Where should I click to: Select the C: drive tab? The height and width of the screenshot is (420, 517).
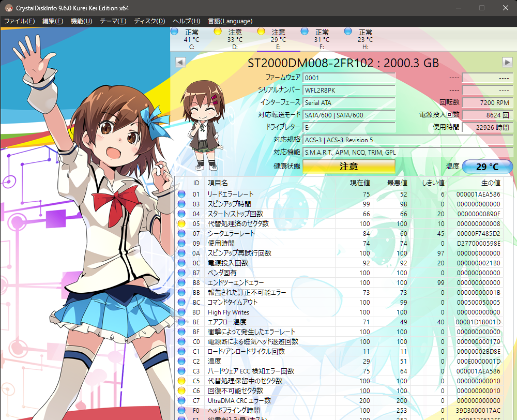192,39
